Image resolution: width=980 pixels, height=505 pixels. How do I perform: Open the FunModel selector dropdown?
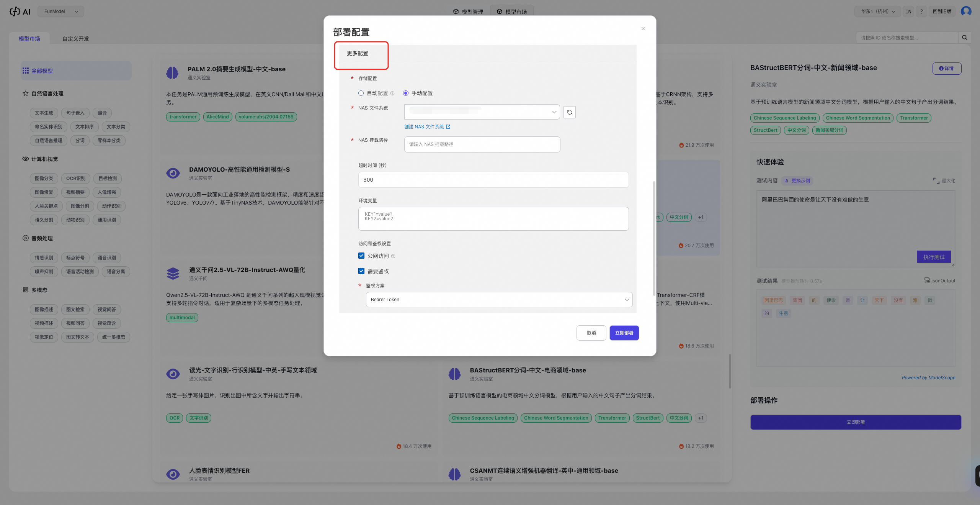(x=61, y=11)
